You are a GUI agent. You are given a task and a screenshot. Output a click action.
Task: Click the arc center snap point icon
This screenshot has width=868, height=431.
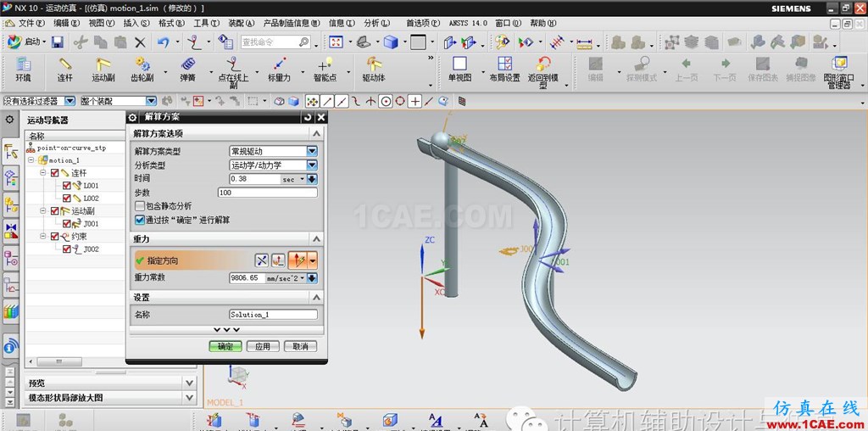[x=386, y=101]
